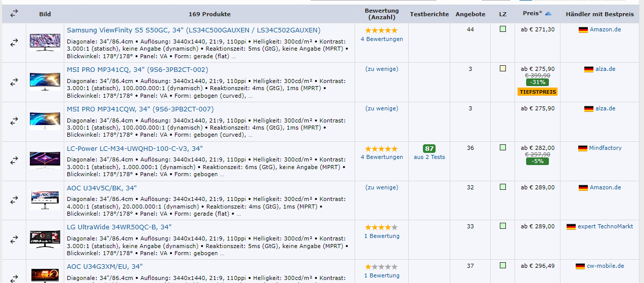Click the -31% discount badge

click(x=537, y=83)
